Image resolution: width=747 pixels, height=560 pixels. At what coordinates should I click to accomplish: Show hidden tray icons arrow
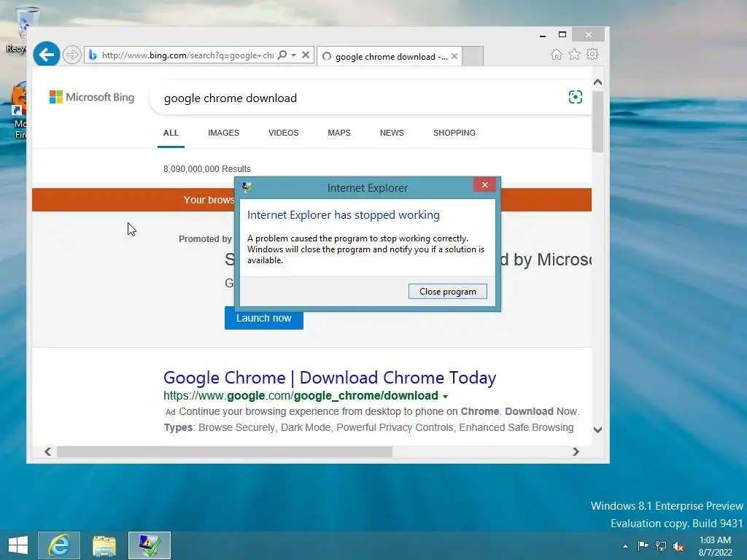coord(625,546)
